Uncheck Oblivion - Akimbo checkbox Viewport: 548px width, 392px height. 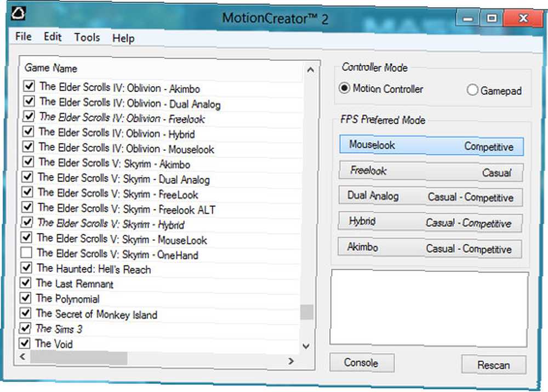(x=30, y=86)
